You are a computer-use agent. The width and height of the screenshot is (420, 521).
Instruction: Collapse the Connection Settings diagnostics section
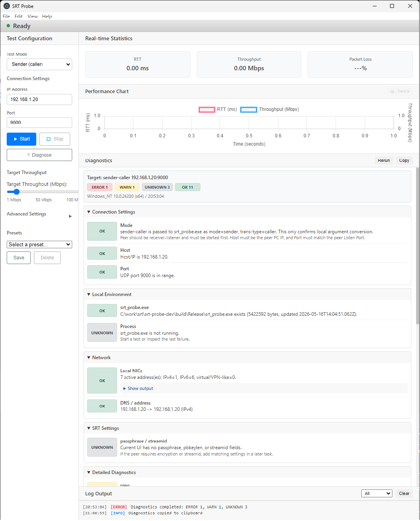pyautogui.click(x=89, y=212)
